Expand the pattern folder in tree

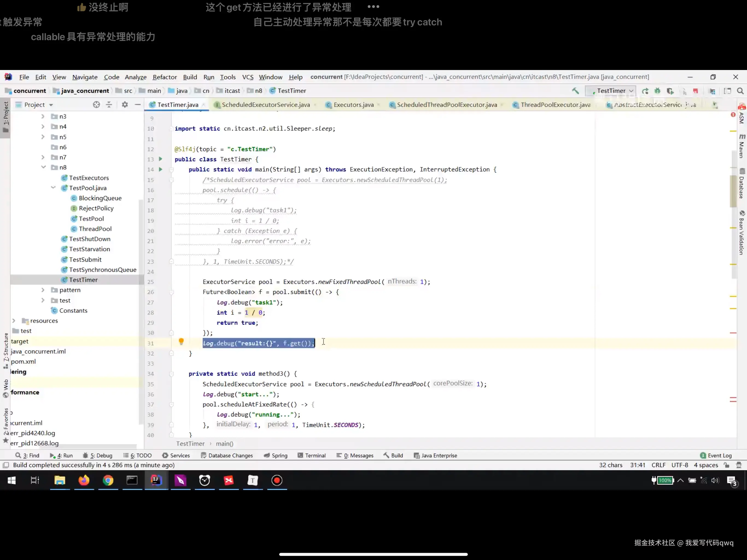tap(43, 290)
